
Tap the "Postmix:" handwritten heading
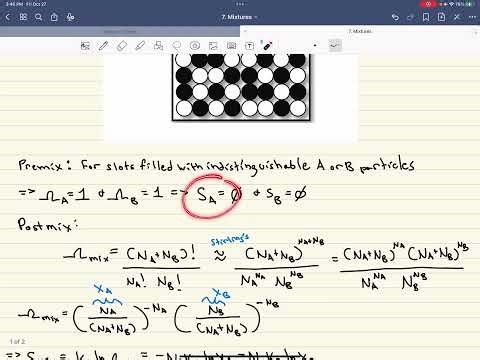48,225
